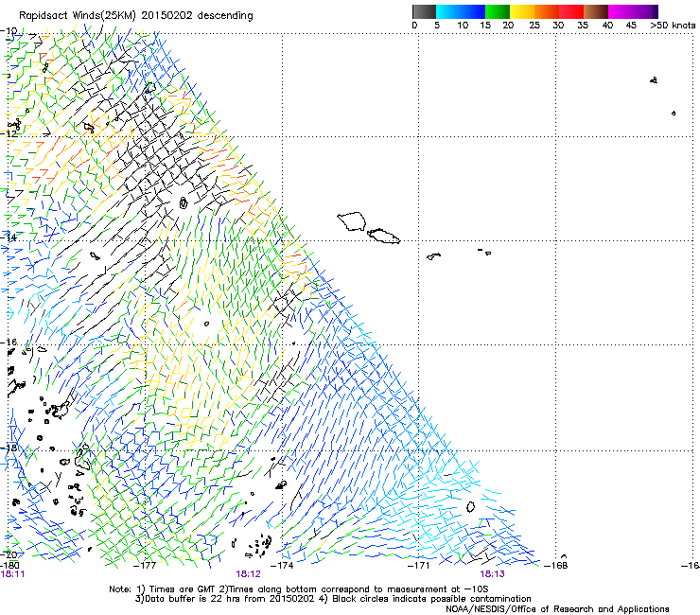Click the legend tick label 25
Image resolution: width=700 pixels, height=615 pixels.
coord(534,26)
